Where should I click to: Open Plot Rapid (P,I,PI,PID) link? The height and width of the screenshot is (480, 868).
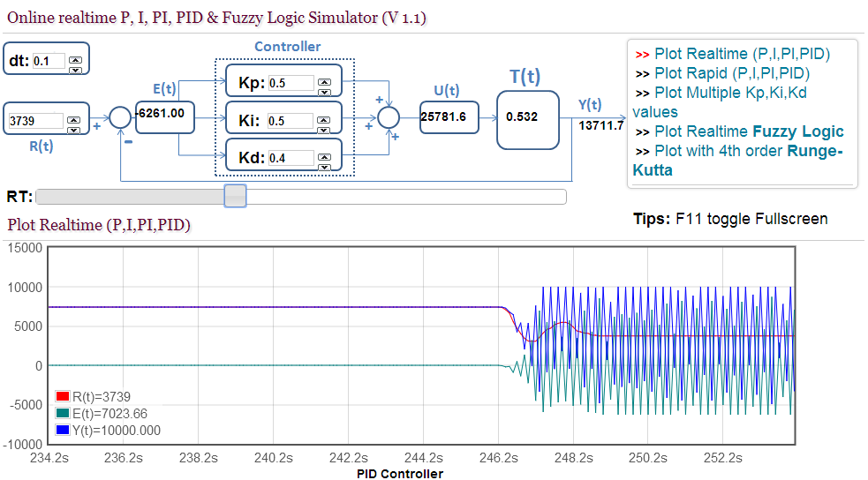(x=732, y=73)
